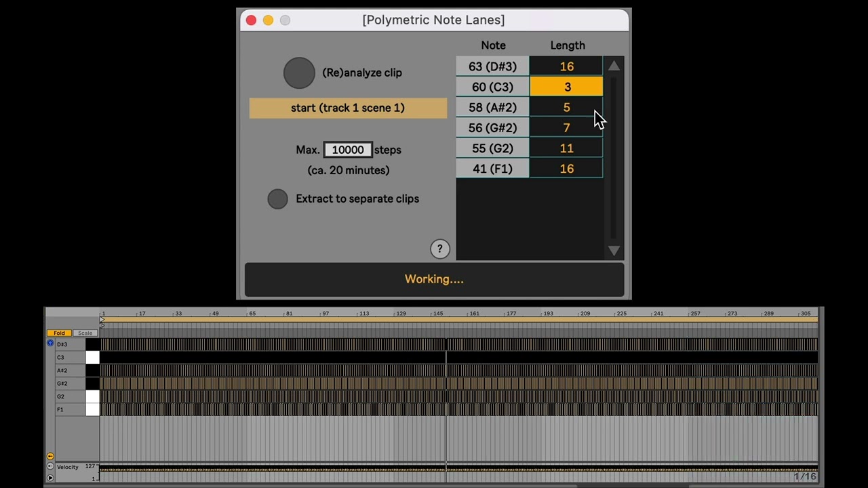The width and height of the screenshot is (868, 488).
Task: Click the 63 (D#3) note cell
Action: (492, 66)
